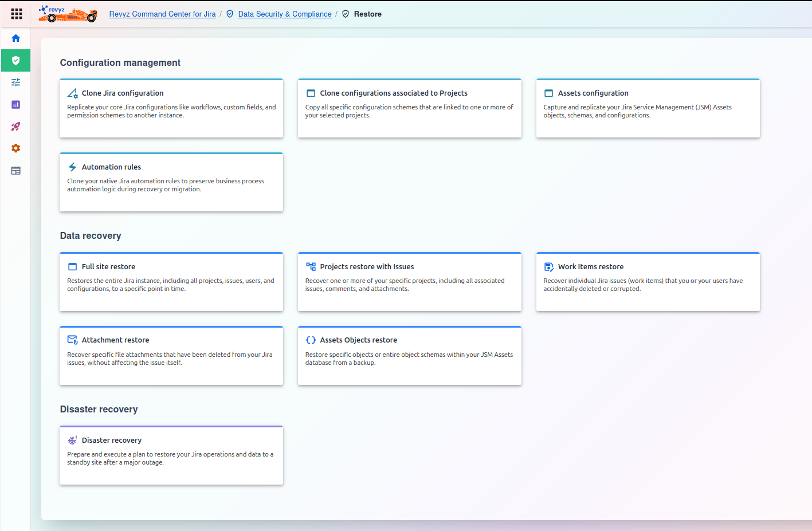Open the app switcher grid icon
The width and height of the screenshot is (812, 531).
click(x=17, y=14)
